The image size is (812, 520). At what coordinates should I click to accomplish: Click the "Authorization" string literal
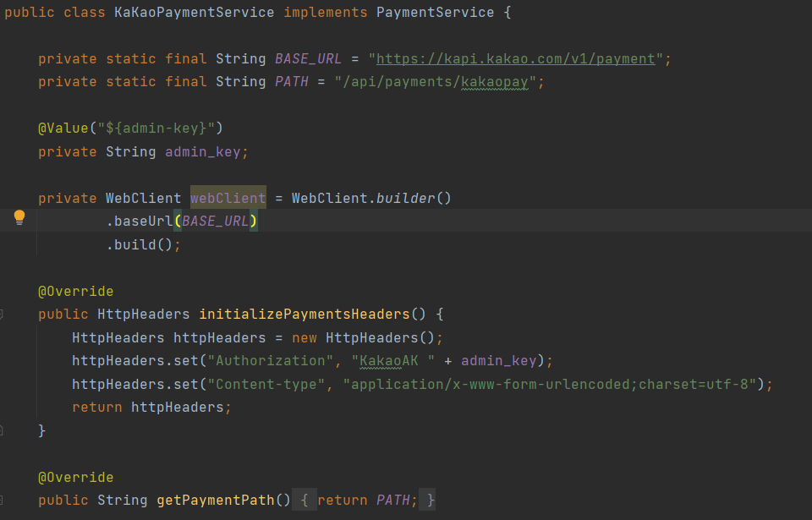271,360
